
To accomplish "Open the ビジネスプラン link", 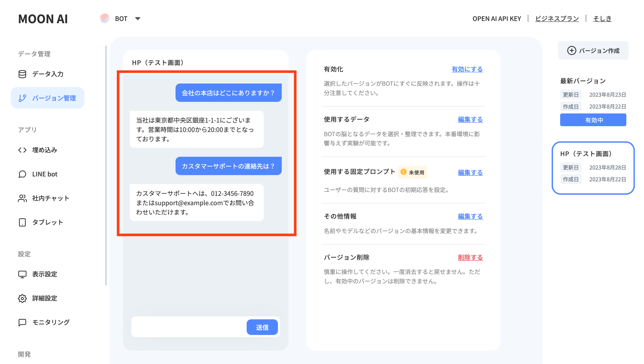I will tap(557, 19).
